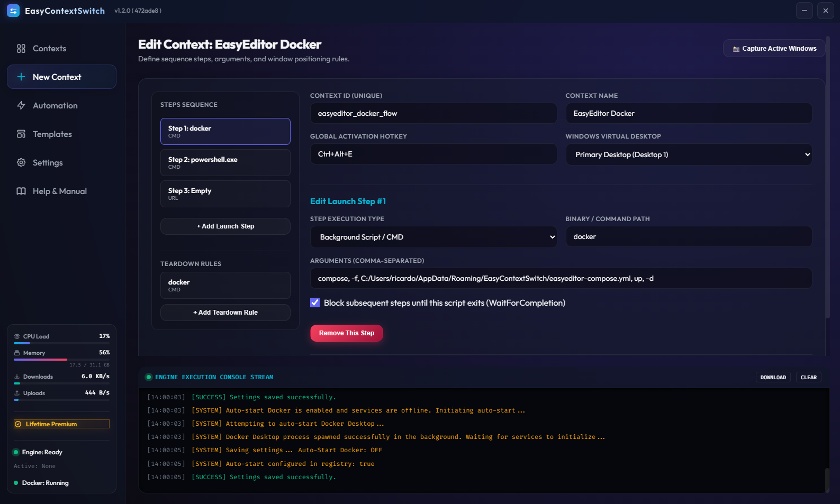Click the Lifetime Premium badge icon
840x504 pixels.
point(19,424)
